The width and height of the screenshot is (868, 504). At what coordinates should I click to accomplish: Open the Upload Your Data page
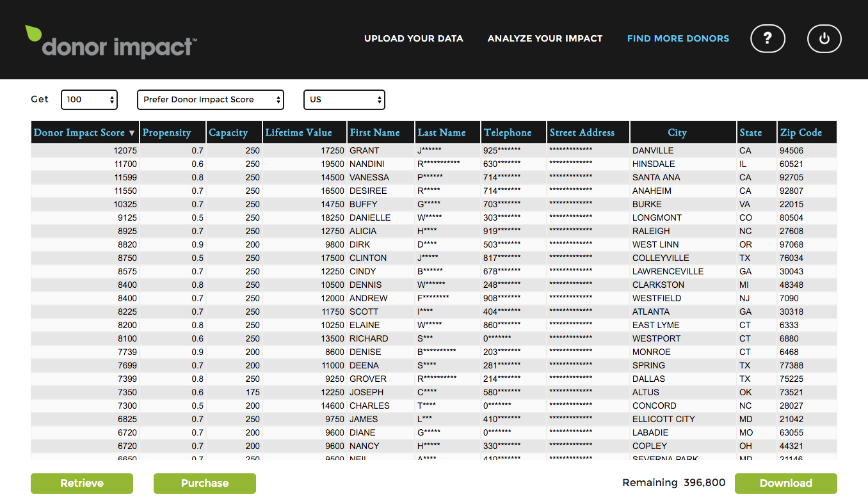tap(414, 38)
